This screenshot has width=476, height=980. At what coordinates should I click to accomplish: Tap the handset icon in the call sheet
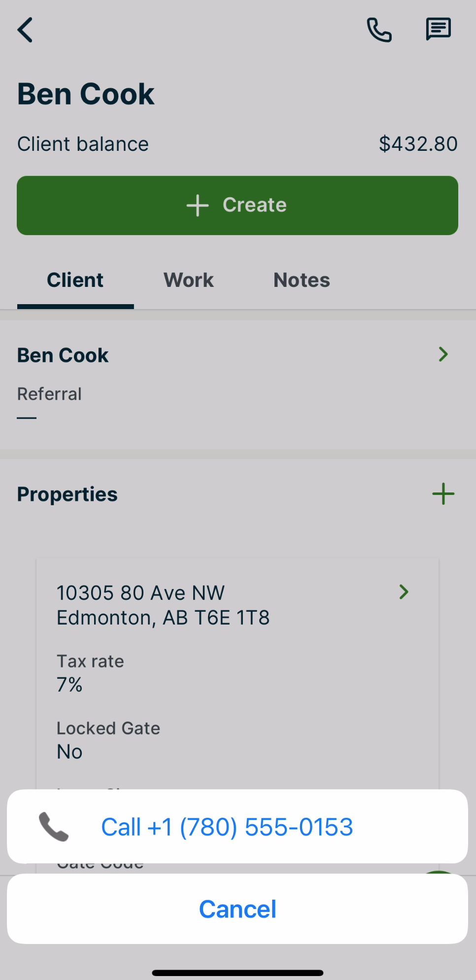[x=54, y=827]
